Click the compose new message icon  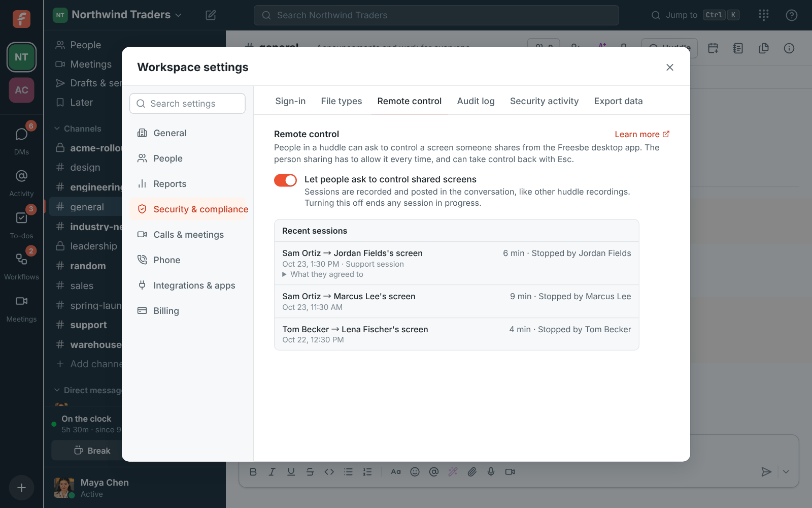coord(211,15)
